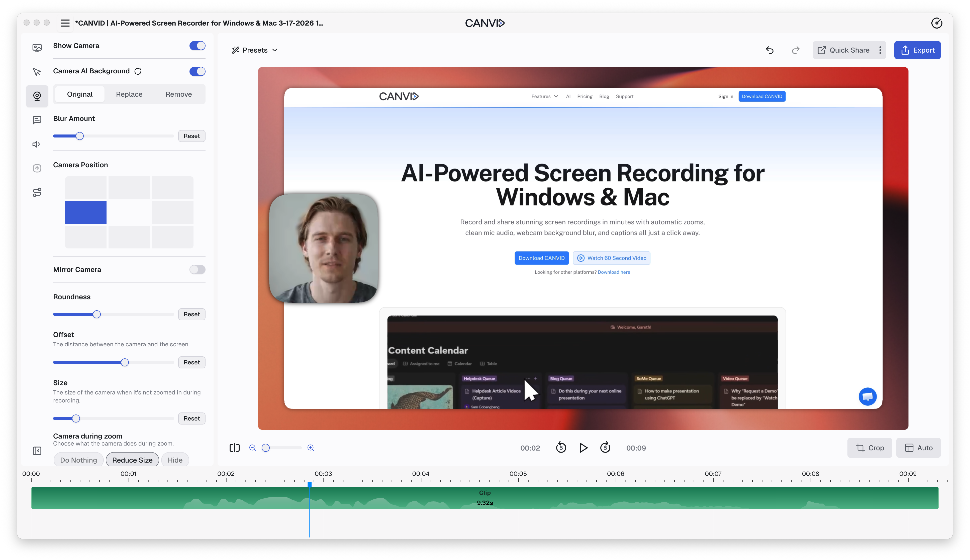Image resolution: width=970 pixels, height=560 pixels.
Task: Click the split clip icon
Action: pos(234,448)
